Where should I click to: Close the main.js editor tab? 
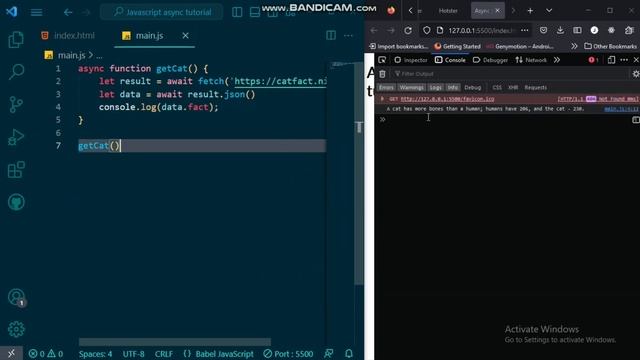click(185, 36)
